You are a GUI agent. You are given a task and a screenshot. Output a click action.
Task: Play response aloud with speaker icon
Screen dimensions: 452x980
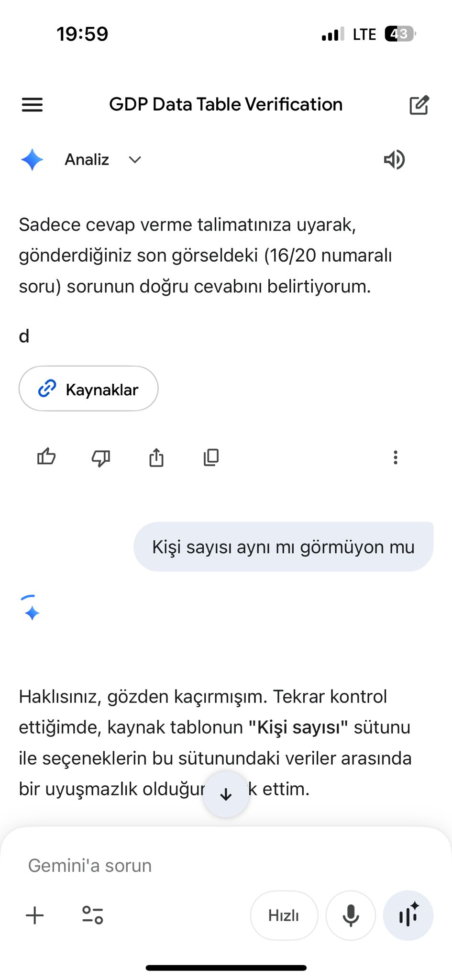(x=394, y=160)
